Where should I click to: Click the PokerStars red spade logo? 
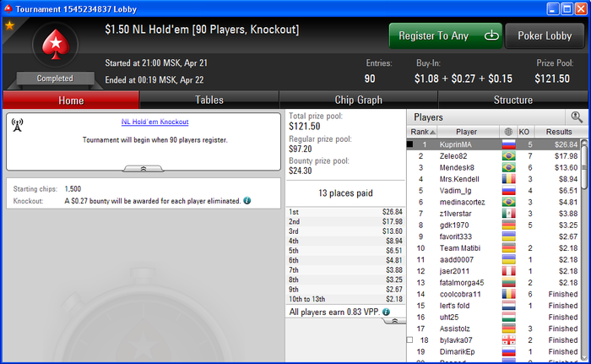[56, 45]
